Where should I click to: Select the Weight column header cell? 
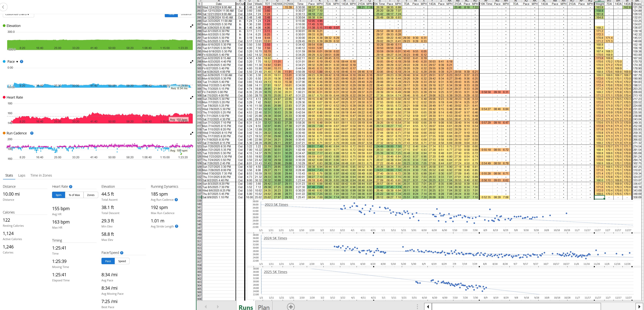click(599, 4)
